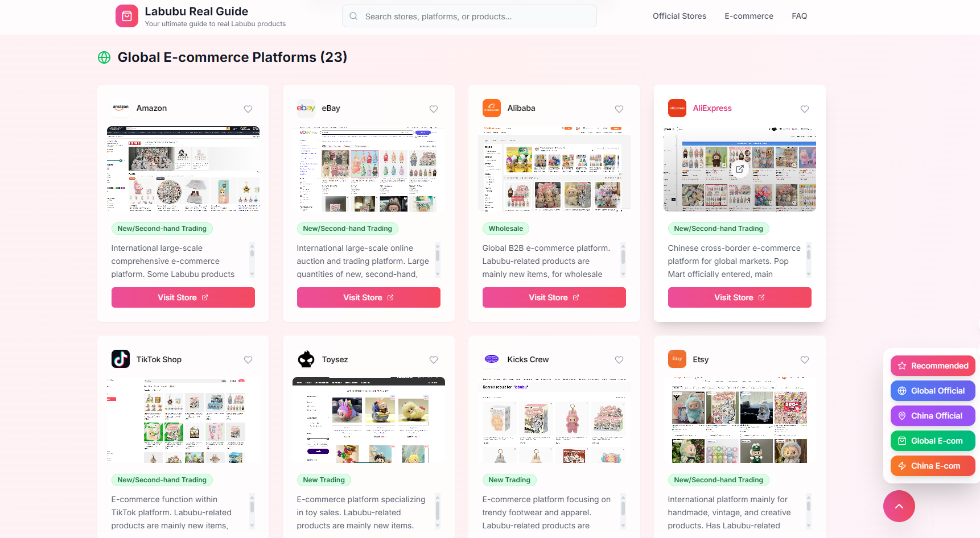Click New/Second-hand Trading tag on Amazon

pyautogui.click(x=162, y=229)
